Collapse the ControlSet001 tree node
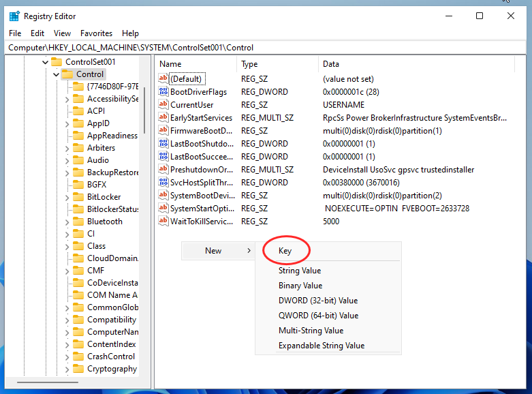Screen dimensions: 532x394 click(x=45, y=62)
